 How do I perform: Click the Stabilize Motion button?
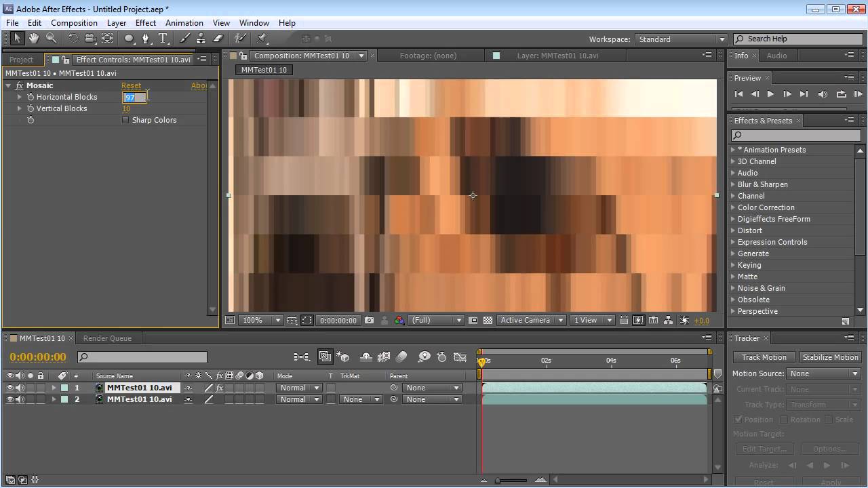coord(830,357)
